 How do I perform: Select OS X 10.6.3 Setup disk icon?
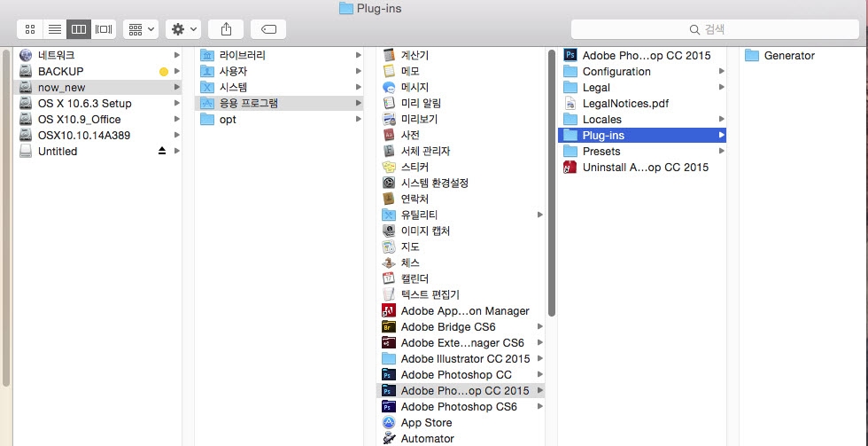(26, 104)
